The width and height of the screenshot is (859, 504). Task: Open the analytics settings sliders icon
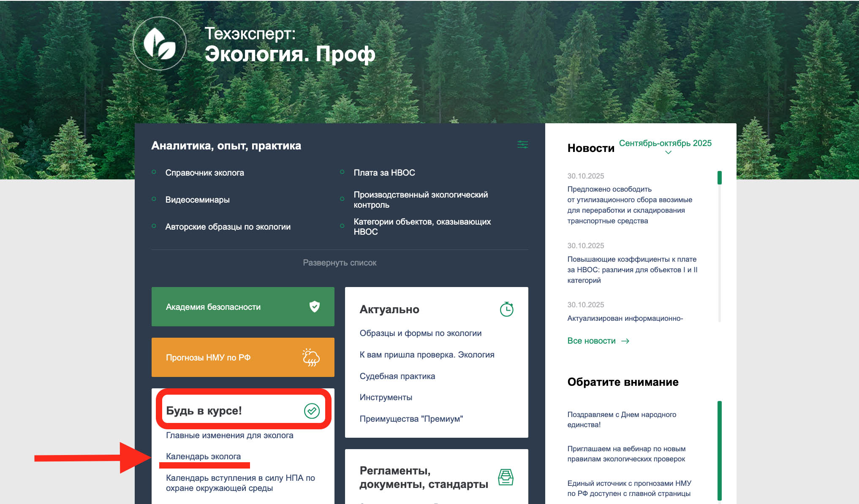point(522,145)
